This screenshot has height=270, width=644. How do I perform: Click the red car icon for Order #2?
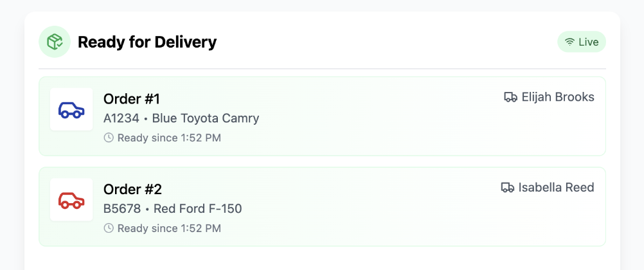(71, 201)
